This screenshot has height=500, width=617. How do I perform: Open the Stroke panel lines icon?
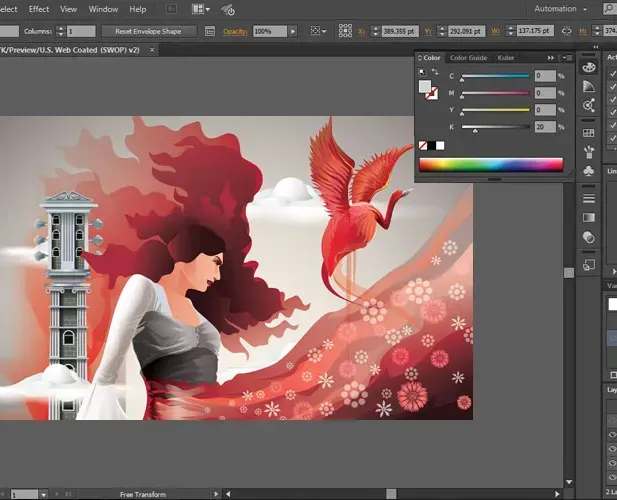coord(589,199)
